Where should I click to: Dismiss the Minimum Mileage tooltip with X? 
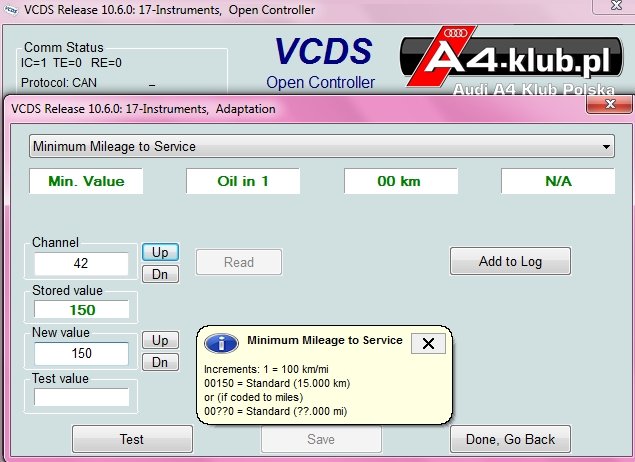pos(428,343)
